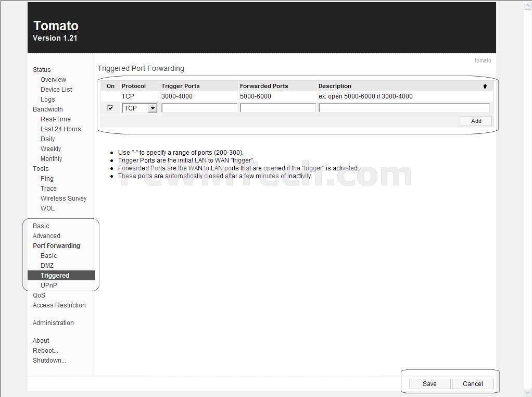Open the Trace tool
Viewport: 532px width, 397px height.
point(48,189)
